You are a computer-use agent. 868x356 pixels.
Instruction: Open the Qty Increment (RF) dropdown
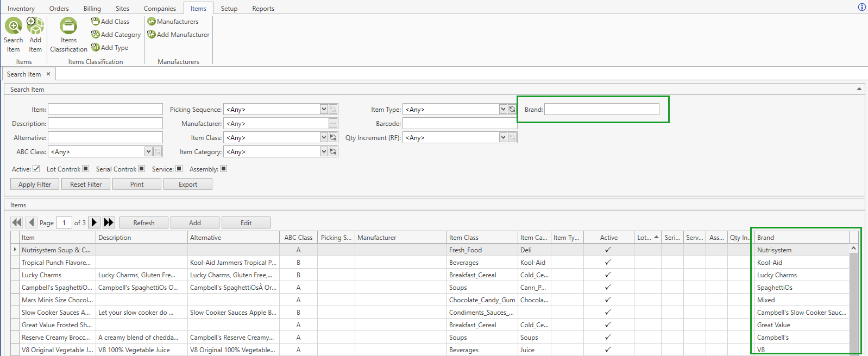(503, 137)
